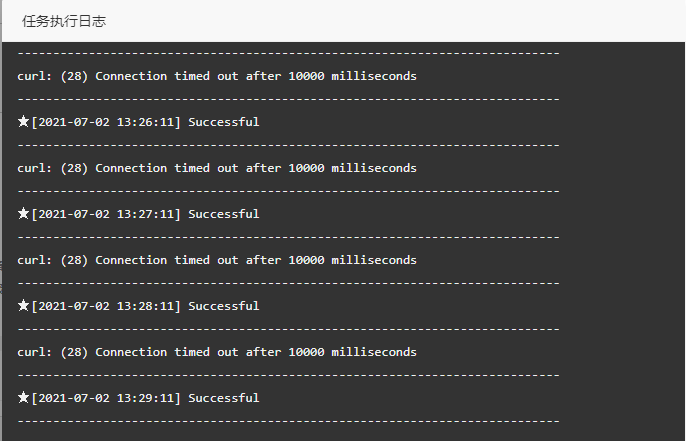Click the curl timeout line above the 13:27:11 entry
686x441 pixels.
[217, 168]
